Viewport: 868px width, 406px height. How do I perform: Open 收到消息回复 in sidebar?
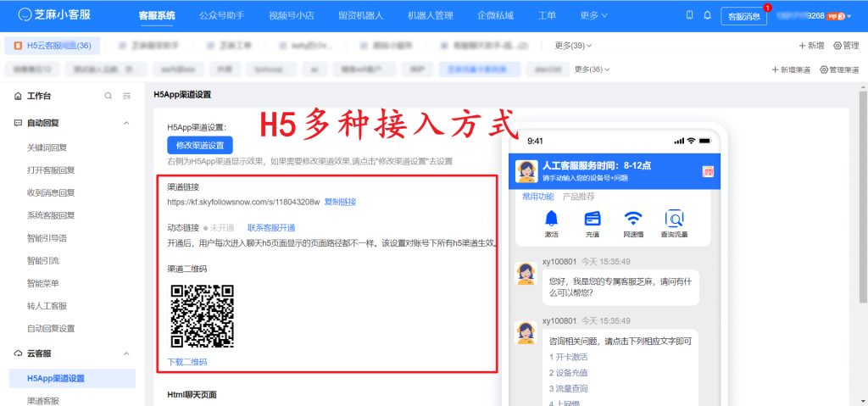coord(51,192)
